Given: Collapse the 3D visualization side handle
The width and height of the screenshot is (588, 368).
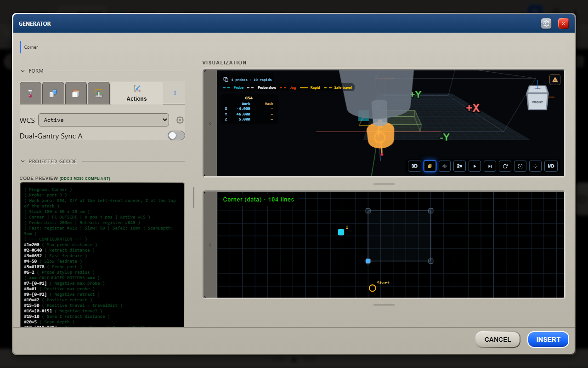Looking at the screenshot, I should tap(210, 123).
